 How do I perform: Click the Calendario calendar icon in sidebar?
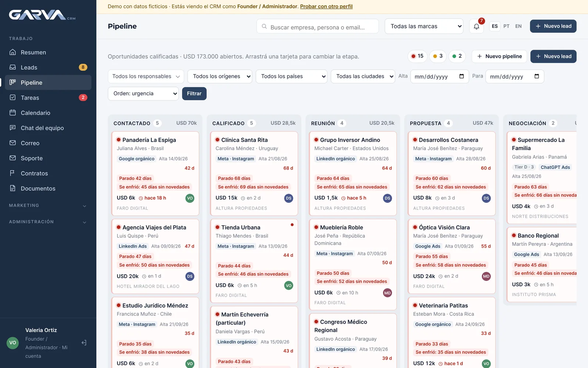[x=12, y=113]
